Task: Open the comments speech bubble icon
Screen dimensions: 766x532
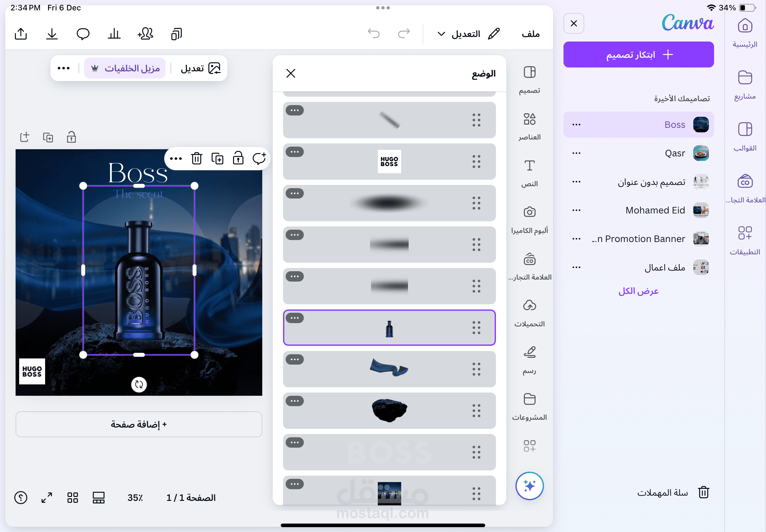Action: pyautogui.click(x=83, y=34)
